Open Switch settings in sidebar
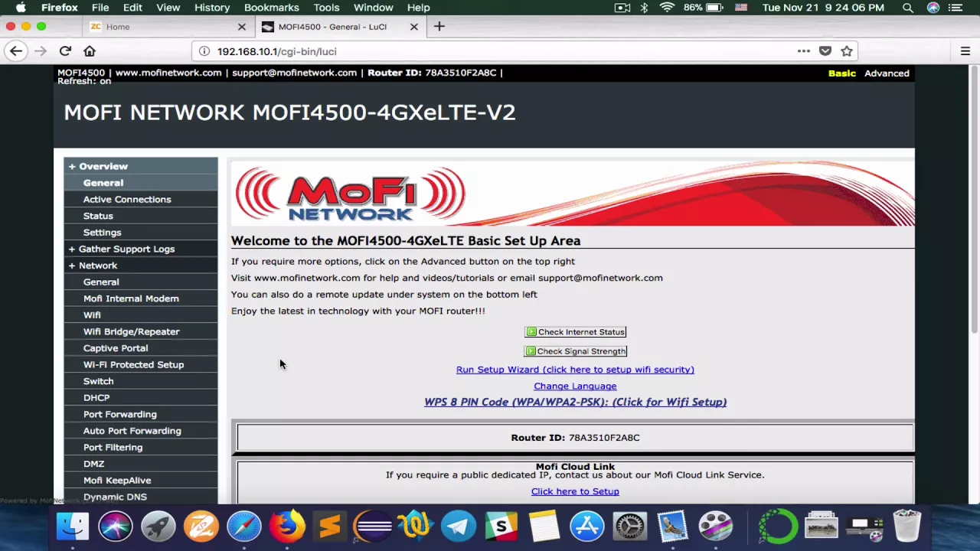Image resolution: width=980 pixels, height=551 pixels. coord(141,381)
